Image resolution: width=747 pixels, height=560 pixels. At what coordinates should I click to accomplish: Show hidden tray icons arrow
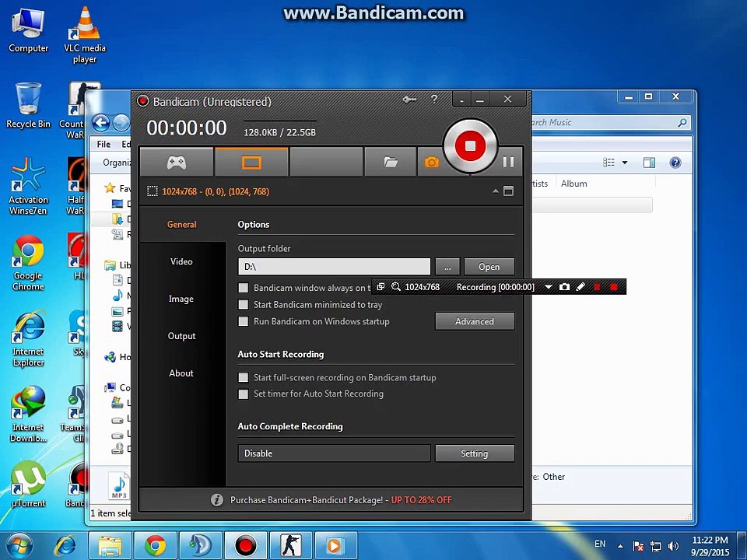click(620, 546)
